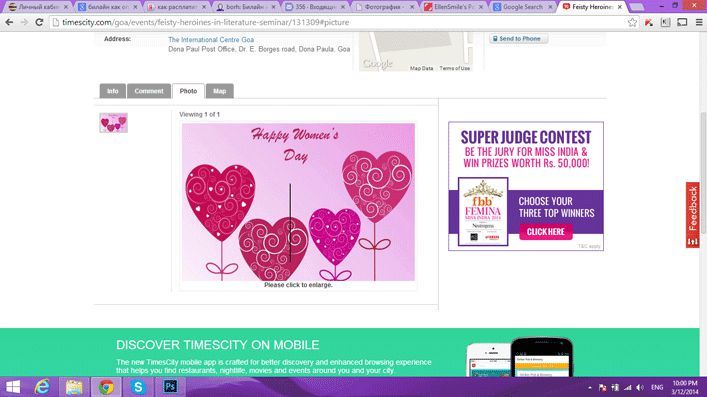Click the Send to Phone button
The height and width of the screenshot is (397, 707).
tap(519, 39)
